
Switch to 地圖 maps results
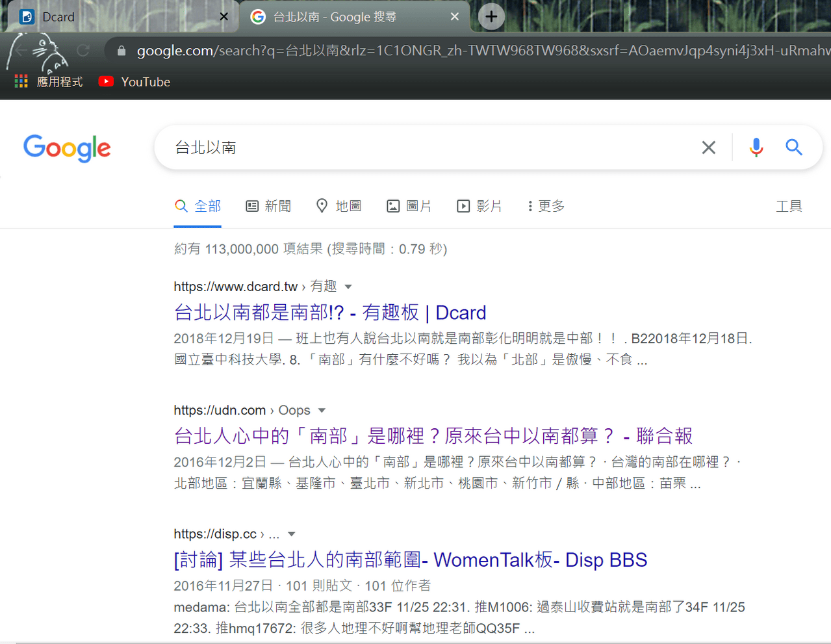[339, 206]
